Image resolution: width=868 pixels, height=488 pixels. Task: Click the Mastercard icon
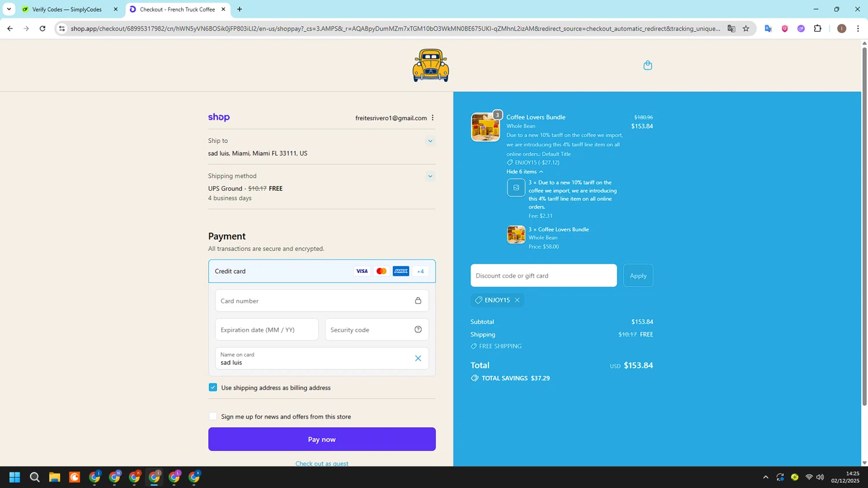[381, 271]
